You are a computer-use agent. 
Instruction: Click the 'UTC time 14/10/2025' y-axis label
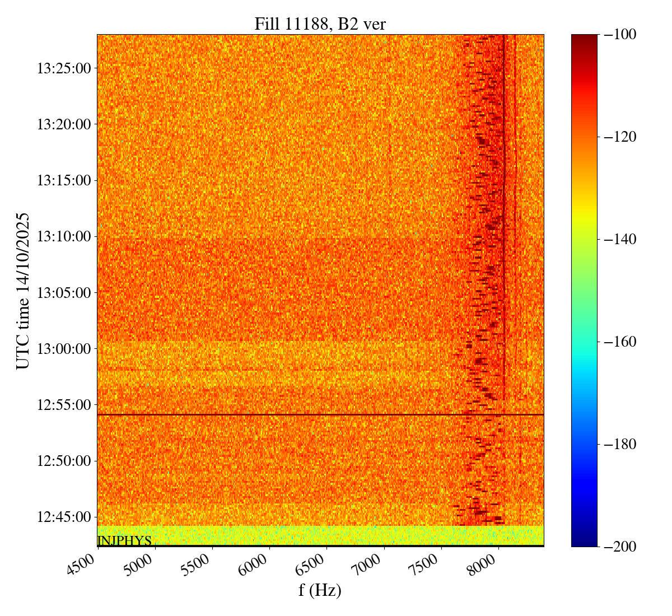[x=23, y=291]
